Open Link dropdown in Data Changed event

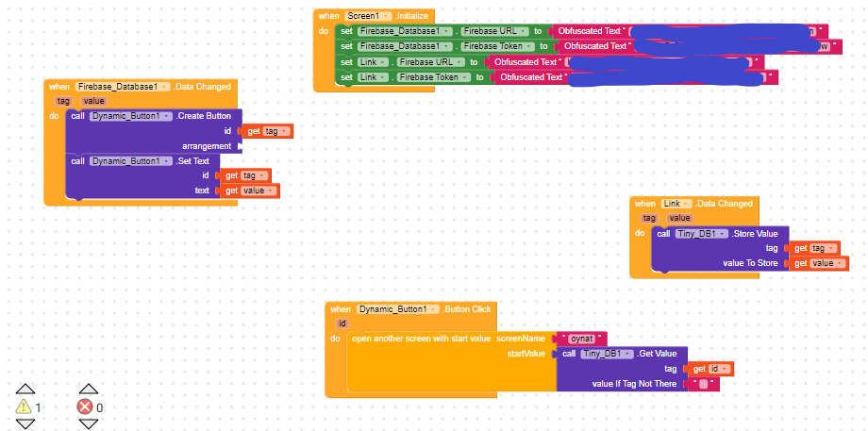tap(677, 204)
